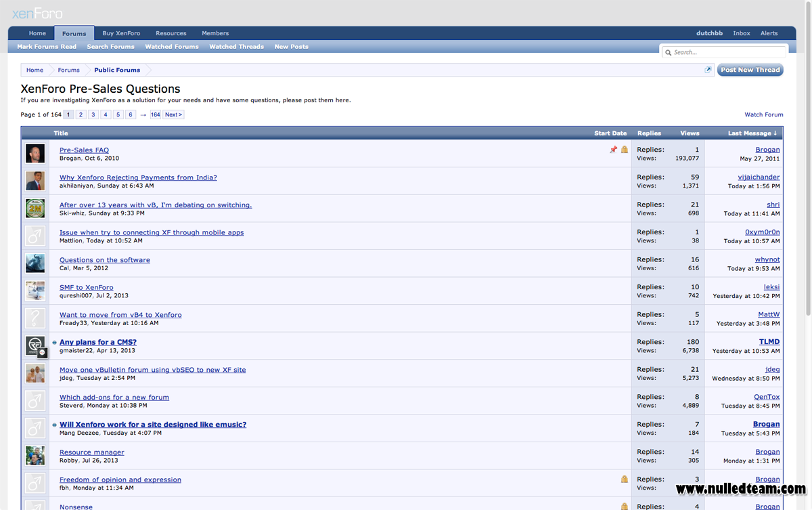Open the Resource manager thread
This screenshot has height=510, width=812.
point(92,452)
